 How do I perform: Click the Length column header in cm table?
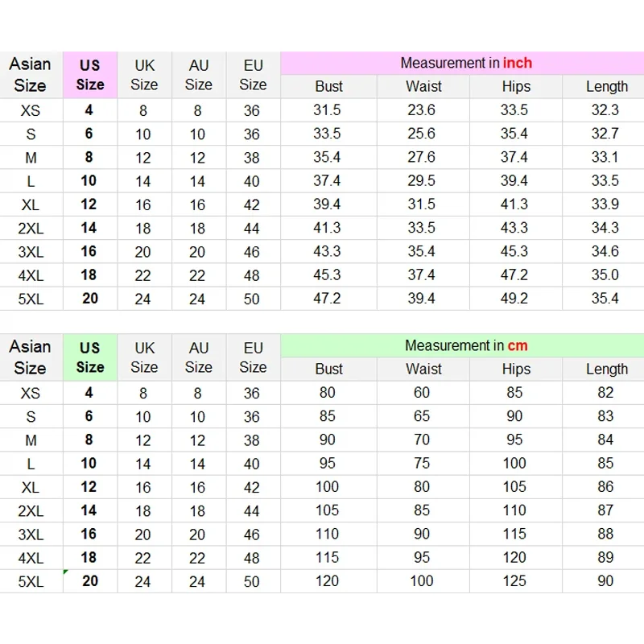point(606,369)
